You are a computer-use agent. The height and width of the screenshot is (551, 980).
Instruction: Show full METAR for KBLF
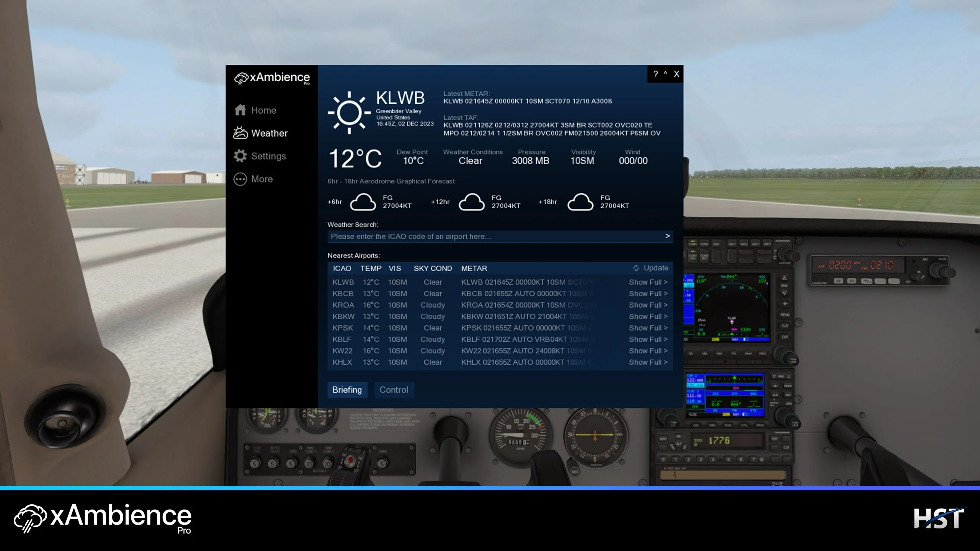(648, 339)
